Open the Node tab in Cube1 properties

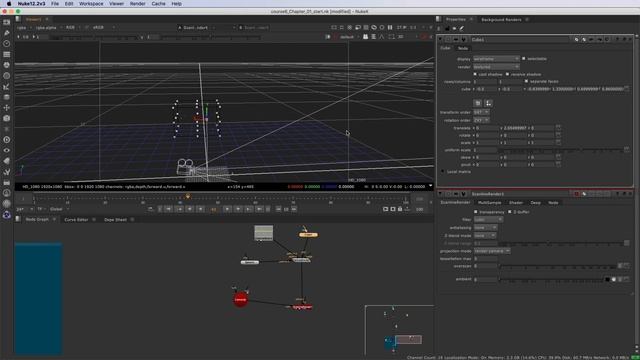pyautogui.click(x=462, y=48)
